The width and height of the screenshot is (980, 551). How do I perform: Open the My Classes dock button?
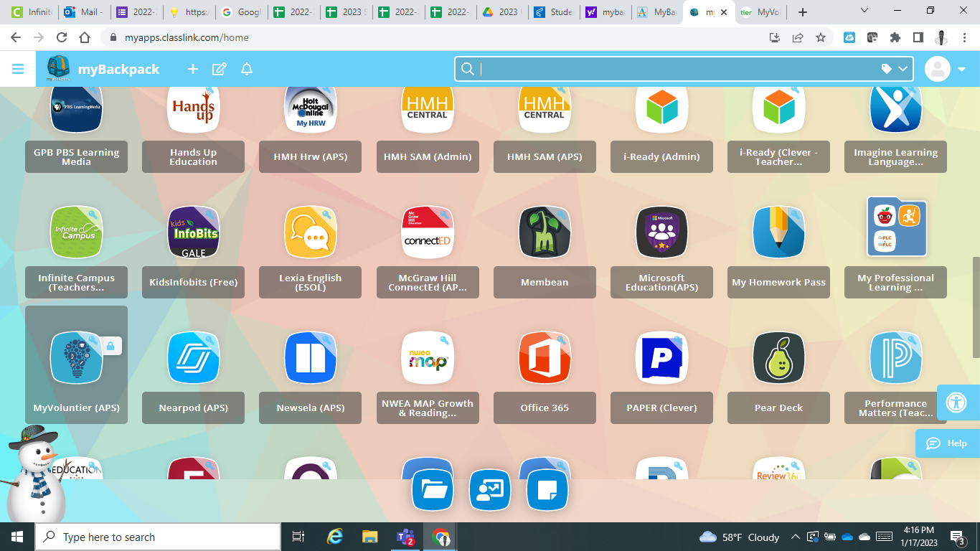tap(490, 490)
